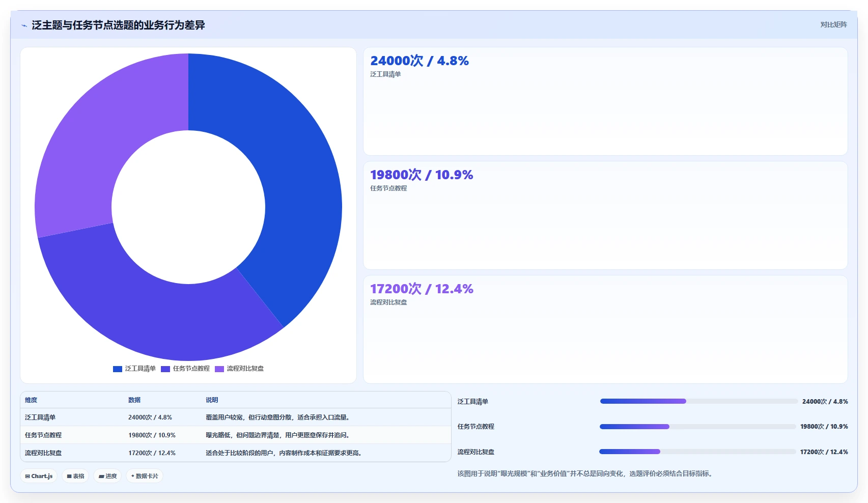Select the 任务节点教程 cell in the table
Image resolution: width=868 pixels, height=503 pixels.
pos(43,435)
